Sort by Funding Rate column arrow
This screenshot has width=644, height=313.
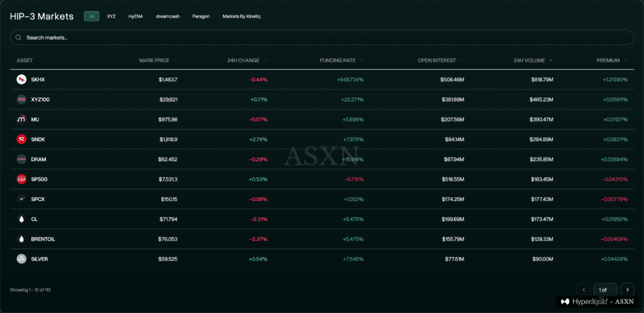pyautogui.click(x=361, y=60)
